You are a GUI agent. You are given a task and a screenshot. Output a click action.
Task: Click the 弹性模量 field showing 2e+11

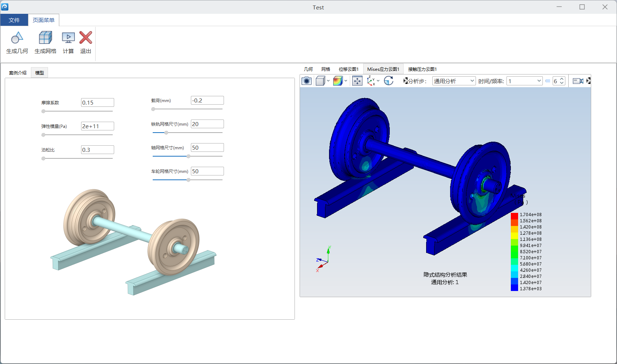(x=97, y=126)
